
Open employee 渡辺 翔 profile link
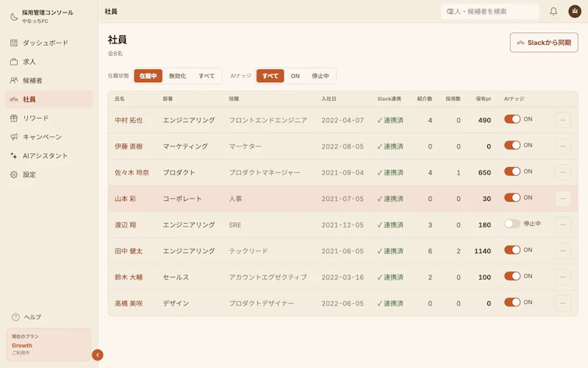click(x=125, y=225)
